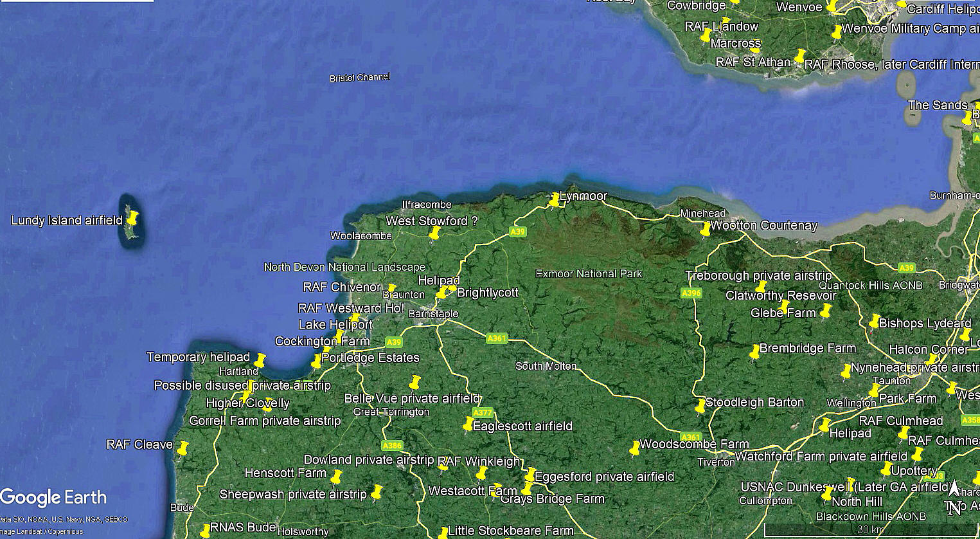Select the Dowland private airstrip label
Viewport: 980px width, 539px height.
pos(369,459)
